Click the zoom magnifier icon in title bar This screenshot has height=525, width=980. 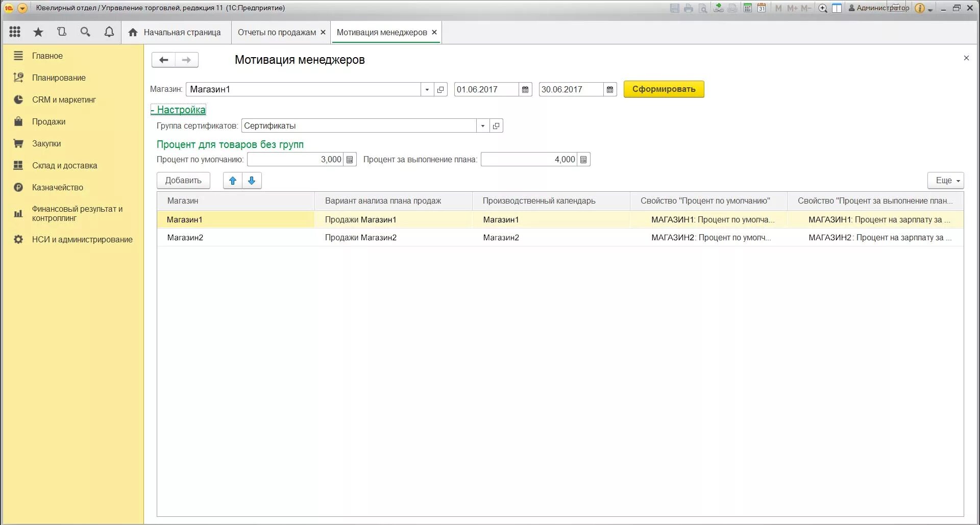coord(823,8)
